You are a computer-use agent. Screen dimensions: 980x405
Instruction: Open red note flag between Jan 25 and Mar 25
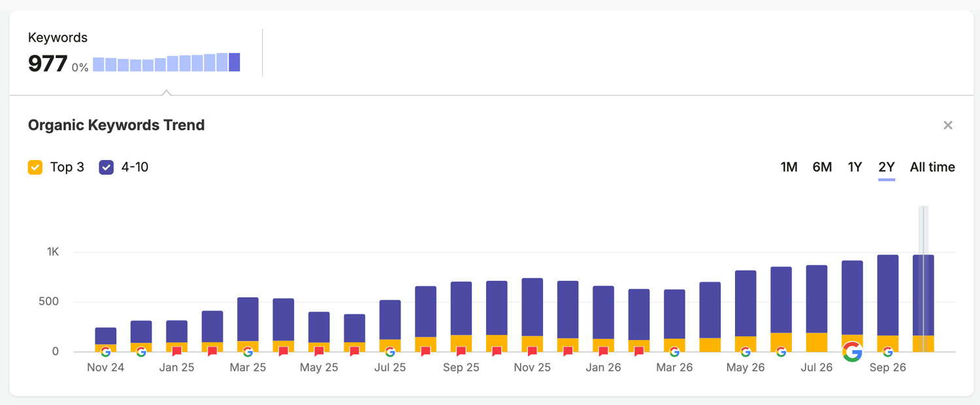tap(212, 351)
